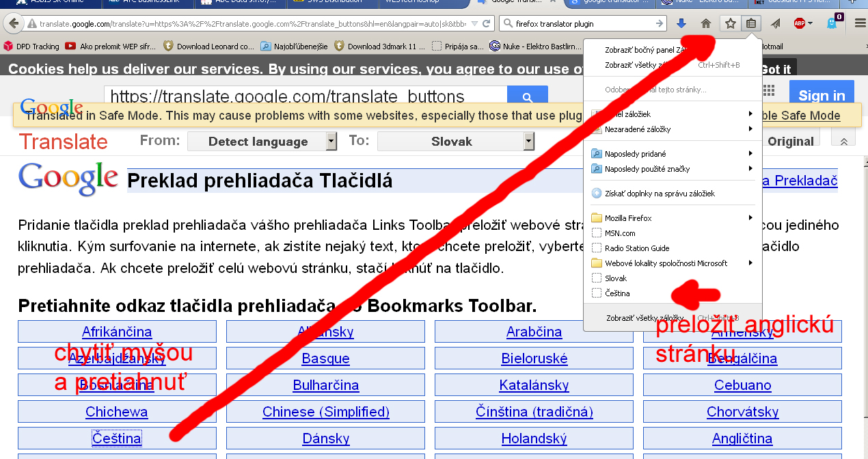Click the Chinese (Simplified) link
The width and height of the screenshot is (868, 459).
(325, 412)
